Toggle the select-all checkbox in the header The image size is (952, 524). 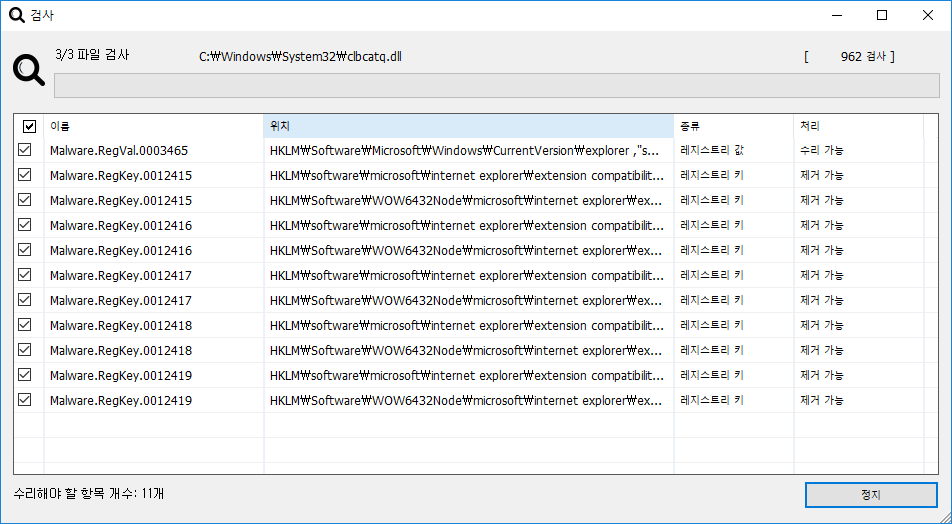[x=29, y=126]
